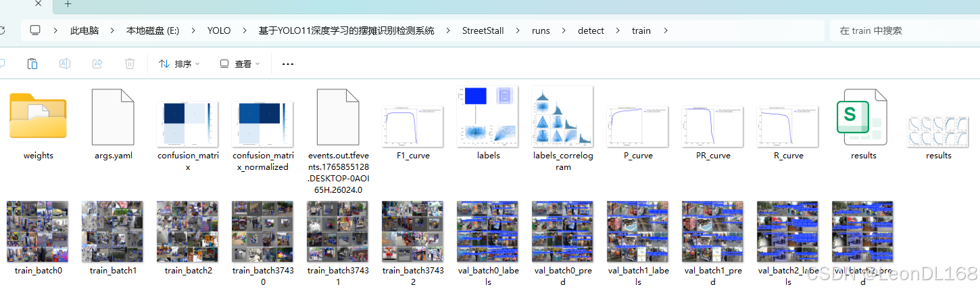Select the train_batch2 image

point(188,231)
